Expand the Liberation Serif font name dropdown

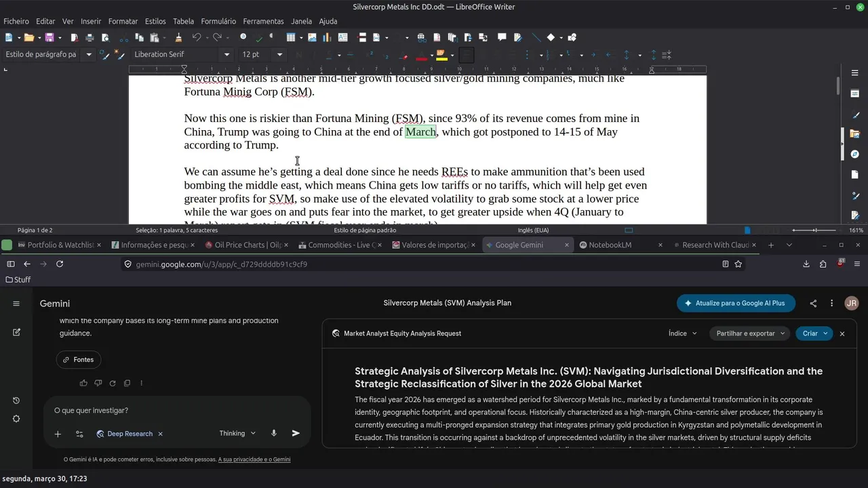click(x=227, y=54)
